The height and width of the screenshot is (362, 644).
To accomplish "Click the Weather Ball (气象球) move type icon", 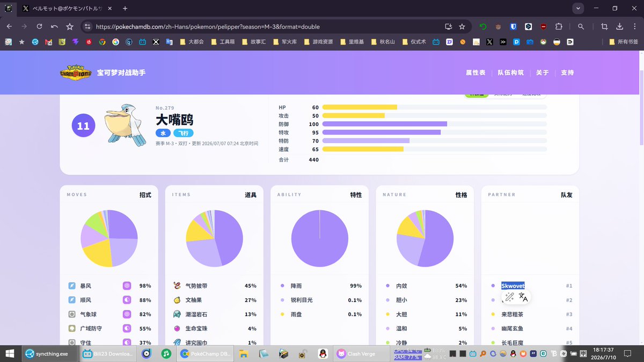I will coord(72,314).
